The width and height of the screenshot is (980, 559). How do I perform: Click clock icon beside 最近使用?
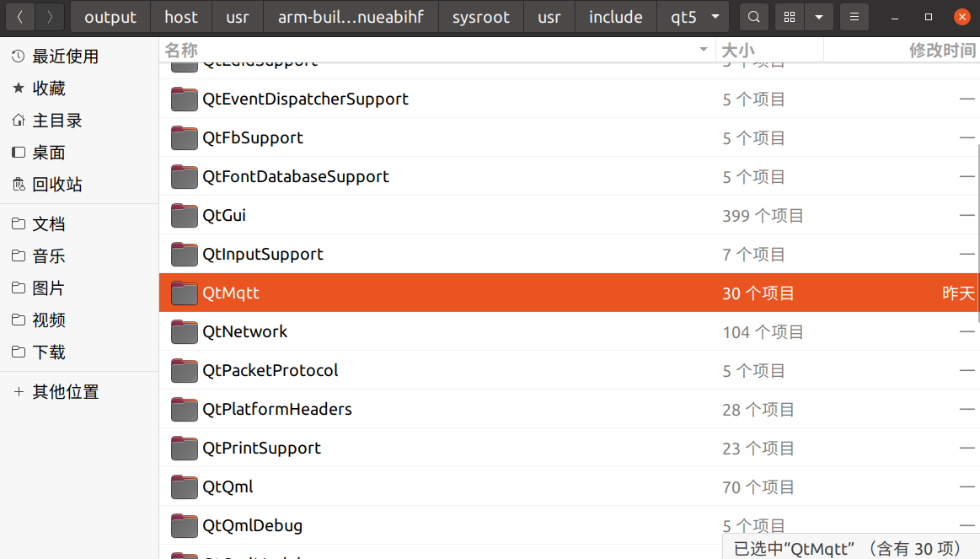click(x=19, y=56)
